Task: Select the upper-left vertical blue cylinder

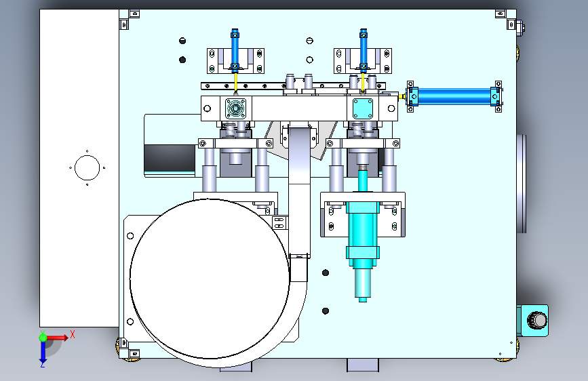Action: pyautogui.click(x=235, y=51)
